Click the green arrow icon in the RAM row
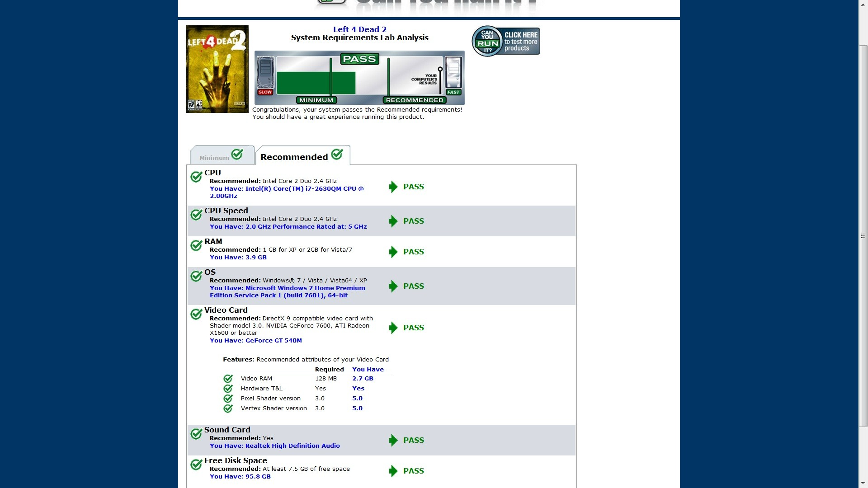The width and height of the screenshot is (868, 488). (x=393, y=252)
